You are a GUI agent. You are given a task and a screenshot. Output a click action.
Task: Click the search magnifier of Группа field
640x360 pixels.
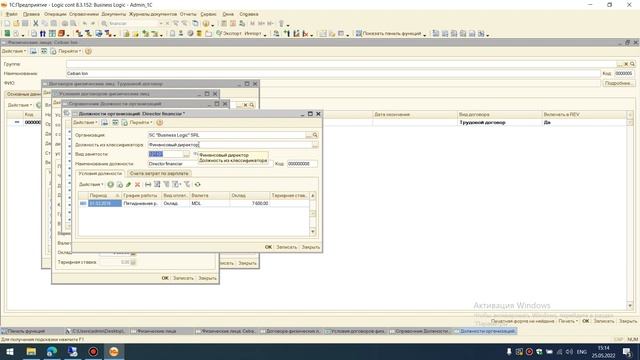632,64
